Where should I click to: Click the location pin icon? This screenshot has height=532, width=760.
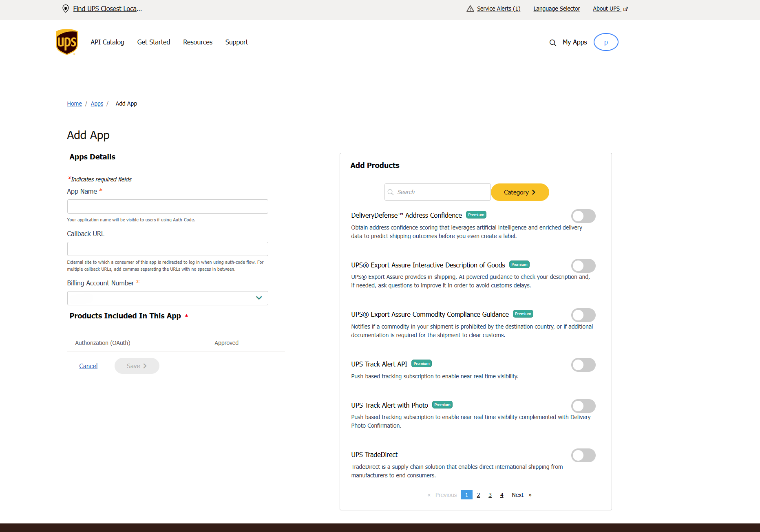(x=65, y=9)
